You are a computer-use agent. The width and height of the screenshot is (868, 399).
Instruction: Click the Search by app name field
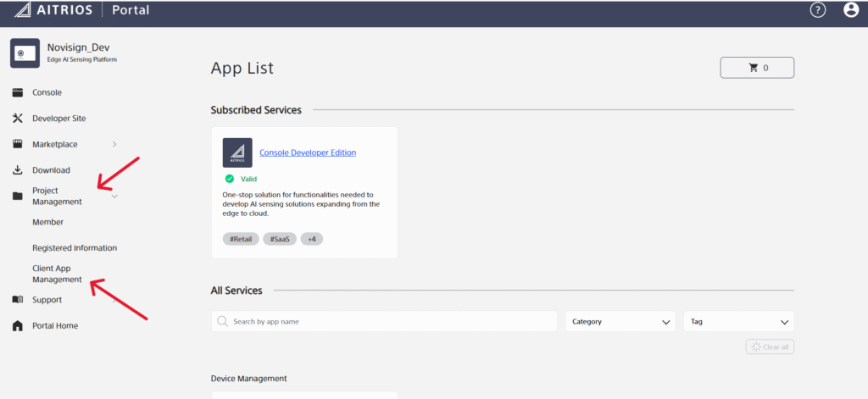pyautogui.click(x=384, y=322)
